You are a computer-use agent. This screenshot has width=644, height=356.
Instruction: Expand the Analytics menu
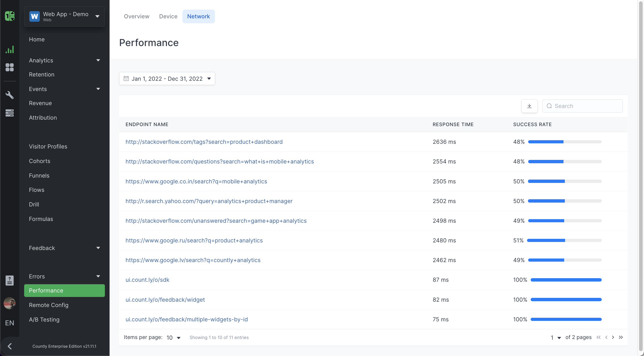64,61
